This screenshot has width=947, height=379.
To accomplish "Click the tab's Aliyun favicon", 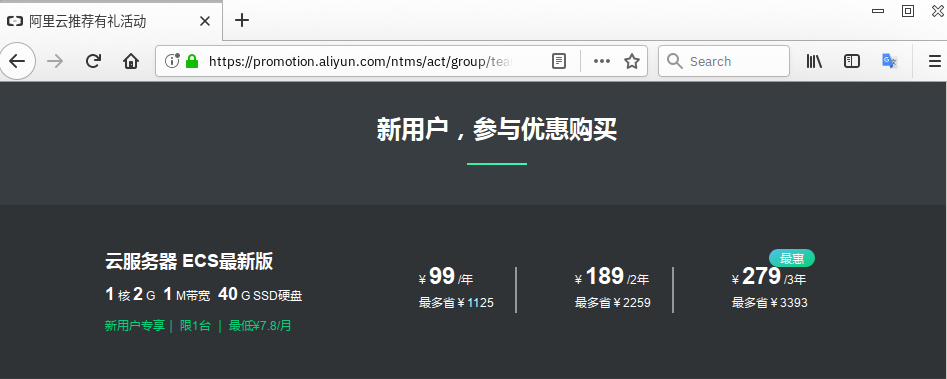I will [x=14, y=21].
